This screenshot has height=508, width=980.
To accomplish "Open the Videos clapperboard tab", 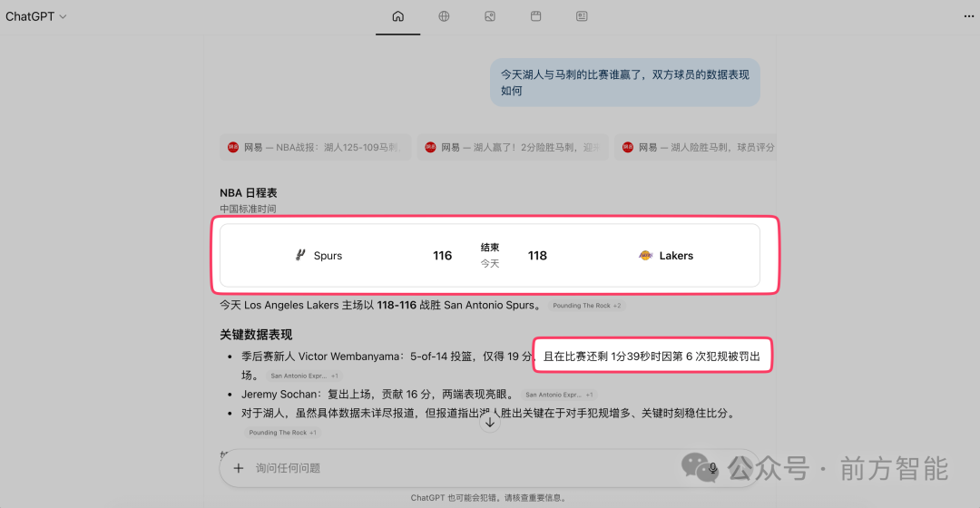I will point(535,16).
